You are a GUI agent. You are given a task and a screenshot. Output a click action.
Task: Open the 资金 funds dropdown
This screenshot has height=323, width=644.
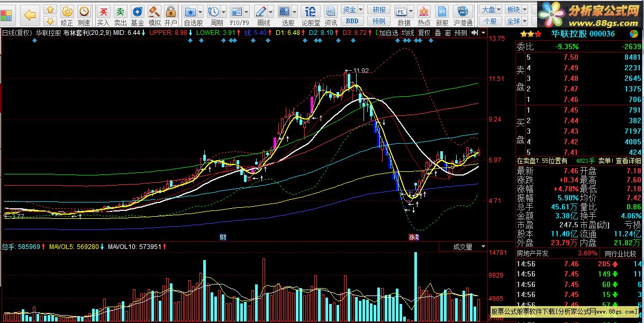coord(352,10)
